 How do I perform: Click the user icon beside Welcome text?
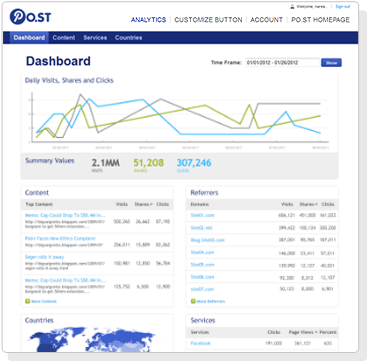[292, 6]
